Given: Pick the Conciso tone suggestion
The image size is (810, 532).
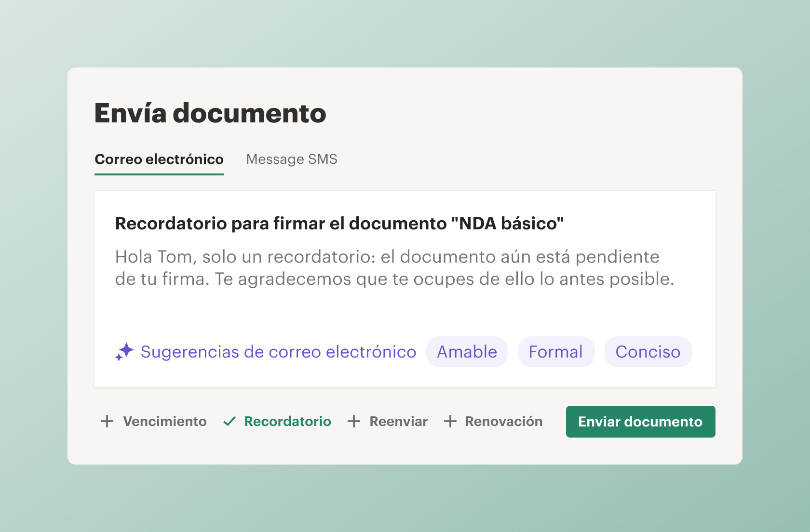Looking at the screenshot, I should 648,352.
